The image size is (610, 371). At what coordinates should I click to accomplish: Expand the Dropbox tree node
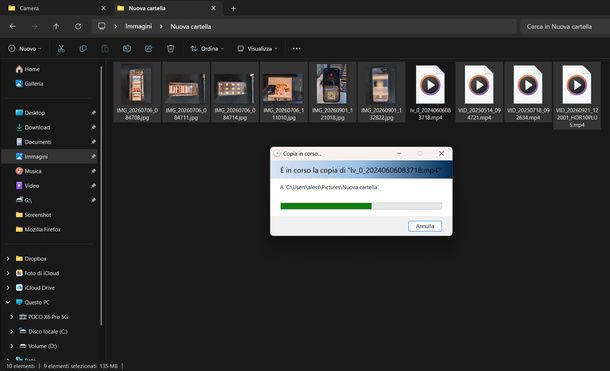[x=8, y=259]
